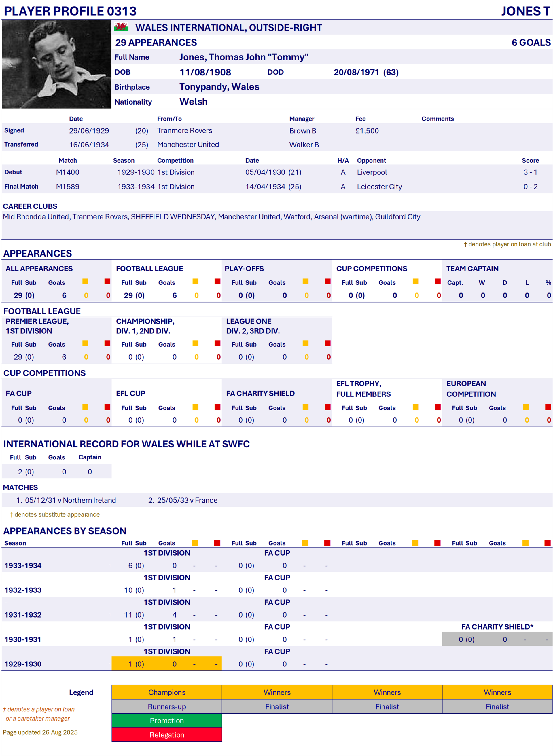This screenshot has width=553, height=756.
Task: Click yellow card icon under European Competition
Action: [x=526, y=407]
